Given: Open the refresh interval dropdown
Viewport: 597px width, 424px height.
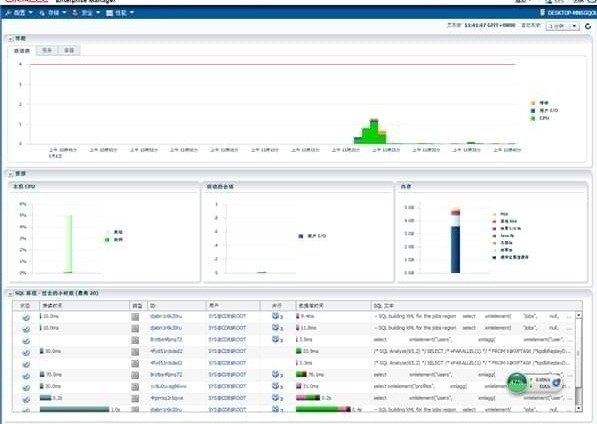Looking at the screenshot, I should point(563,26).
